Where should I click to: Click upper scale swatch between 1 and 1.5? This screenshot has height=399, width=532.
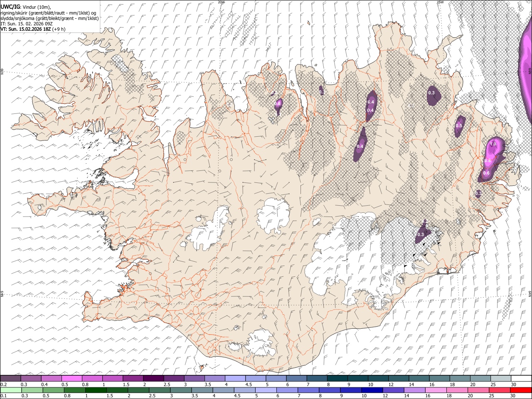pyautogui.click(x=112, y=378)
